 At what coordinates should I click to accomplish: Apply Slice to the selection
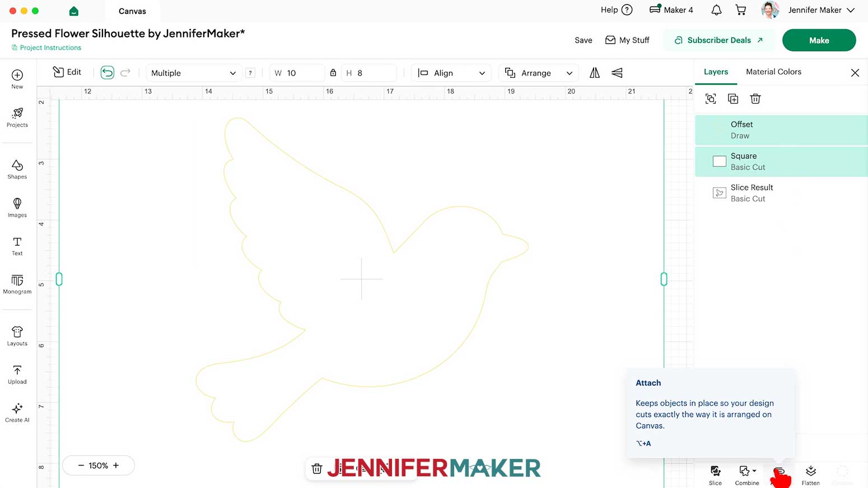(715, 475)
